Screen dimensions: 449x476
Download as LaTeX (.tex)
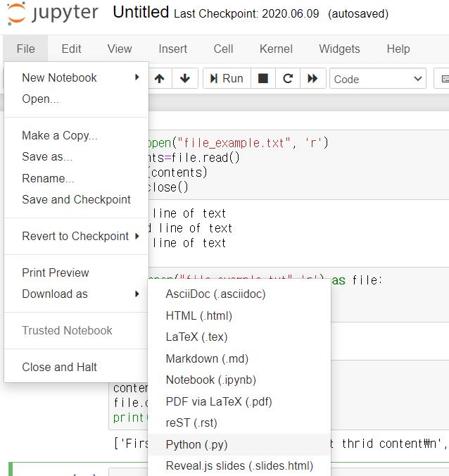click(x=239, y=337)
